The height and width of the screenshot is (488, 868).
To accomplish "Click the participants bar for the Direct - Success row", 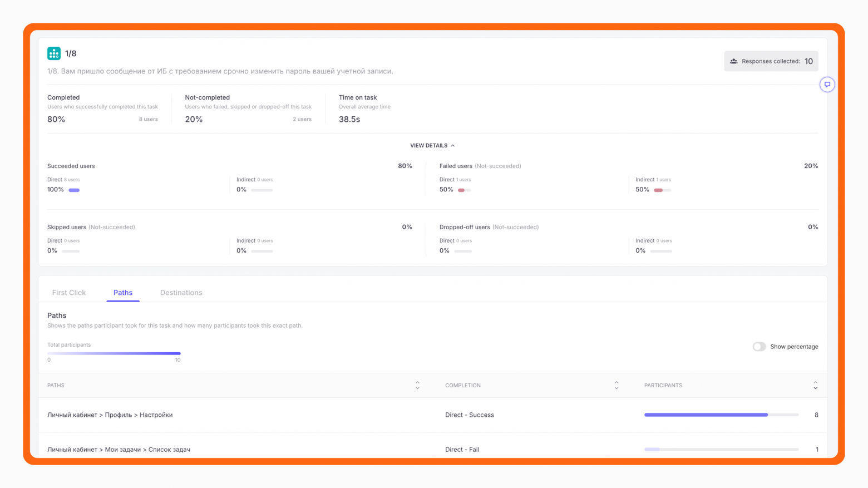I will click(x=722, y=415).
